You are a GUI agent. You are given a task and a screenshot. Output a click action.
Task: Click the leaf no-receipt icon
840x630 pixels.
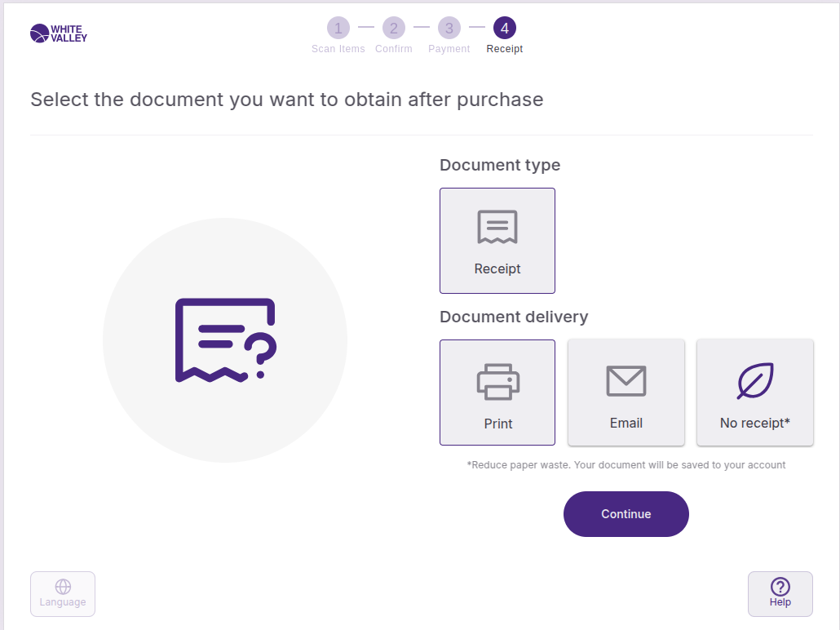[x=755, y=381]
